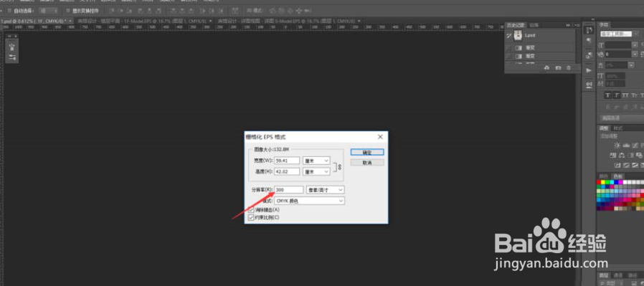Toggle the 消除锯齿(A) checkbox
This screenshot has height=286, width=644.
coord(251,210)
